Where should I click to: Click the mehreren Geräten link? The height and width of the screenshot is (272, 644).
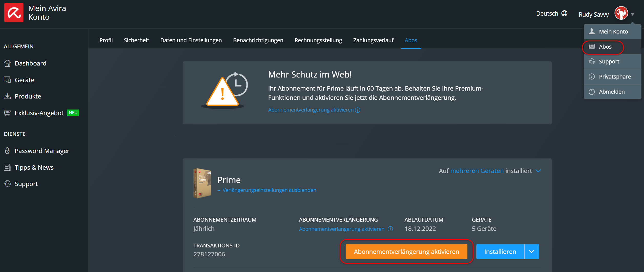(477, 171)
